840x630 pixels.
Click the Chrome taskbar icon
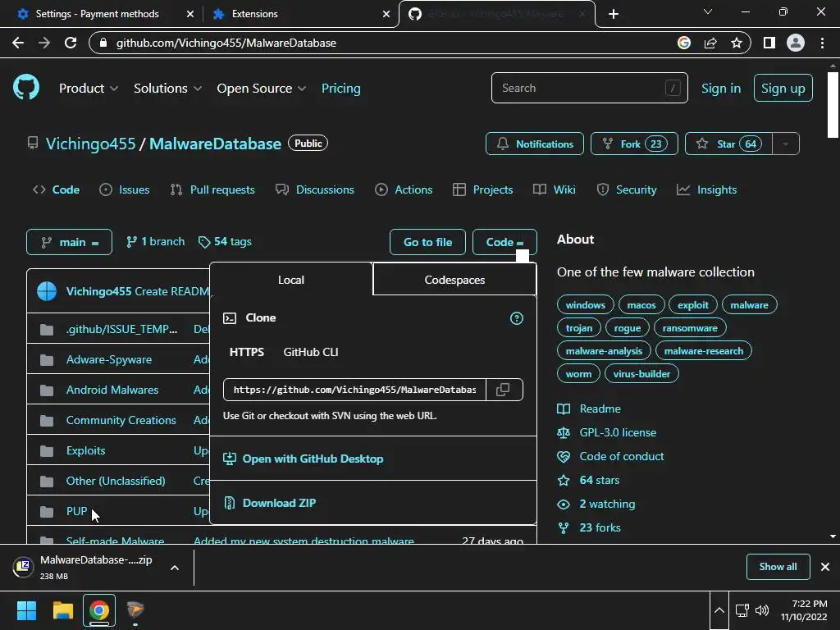tap(99, 610)
